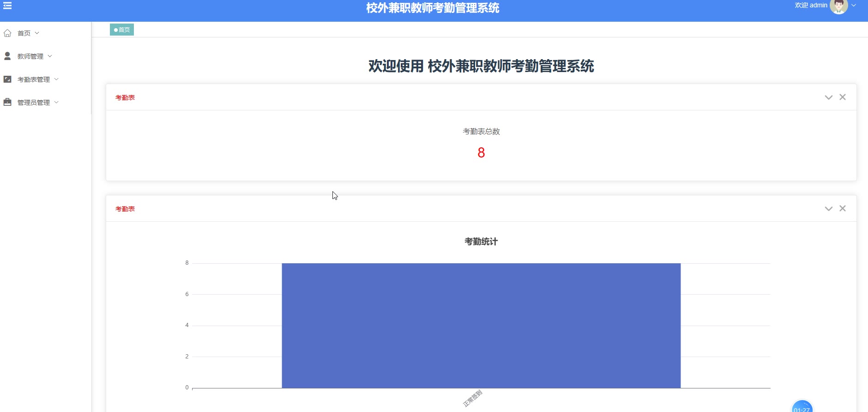Close the 考勤表总数 card

(x=843, y=97)
